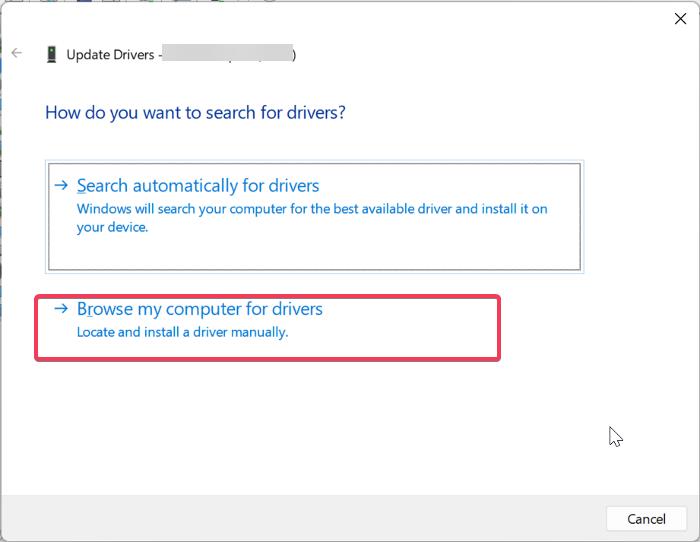
Task: Choose "Browse my computer for drivers"
Action: pyautogui.click(x=200, y=310)
